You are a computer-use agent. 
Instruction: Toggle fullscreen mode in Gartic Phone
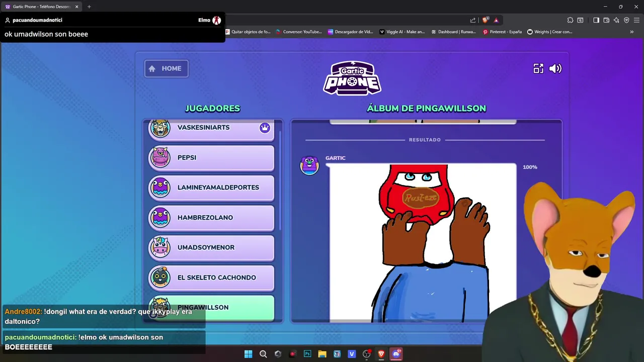click(538, 69)
